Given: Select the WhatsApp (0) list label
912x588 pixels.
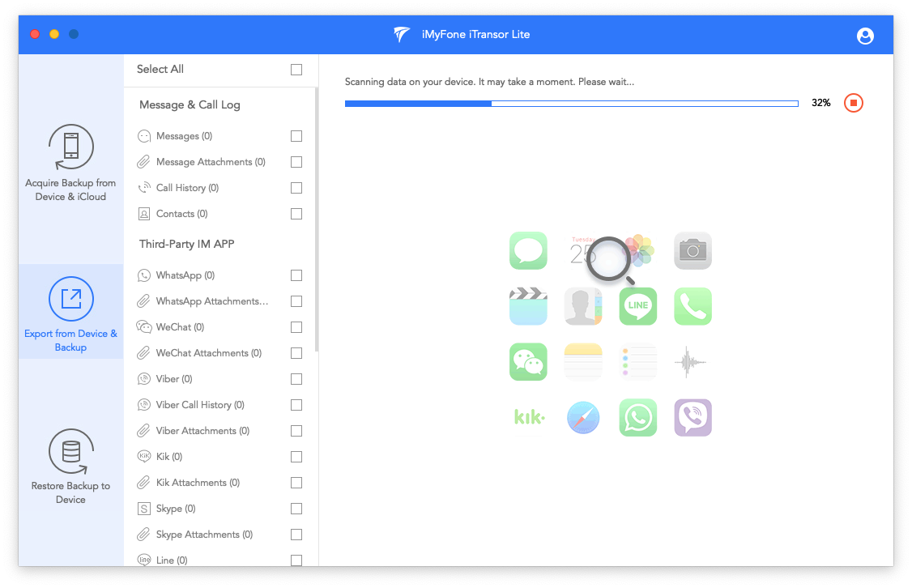Looking at the screenshot, I should pos(185,275).
